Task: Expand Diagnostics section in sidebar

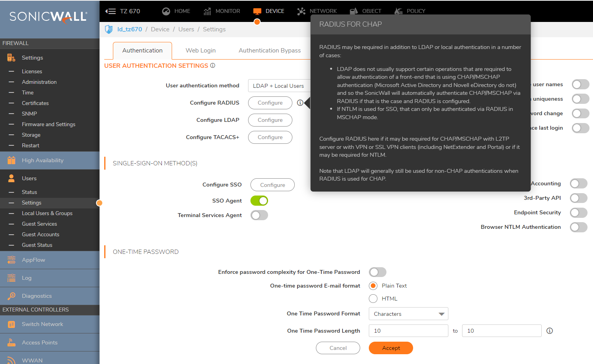Action: tap(50, 296)
